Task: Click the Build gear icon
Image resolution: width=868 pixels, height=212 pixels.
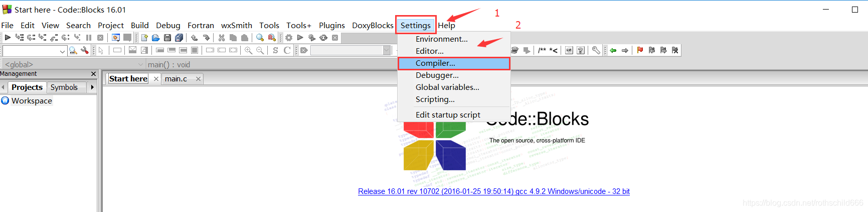Action: (289, 38)
